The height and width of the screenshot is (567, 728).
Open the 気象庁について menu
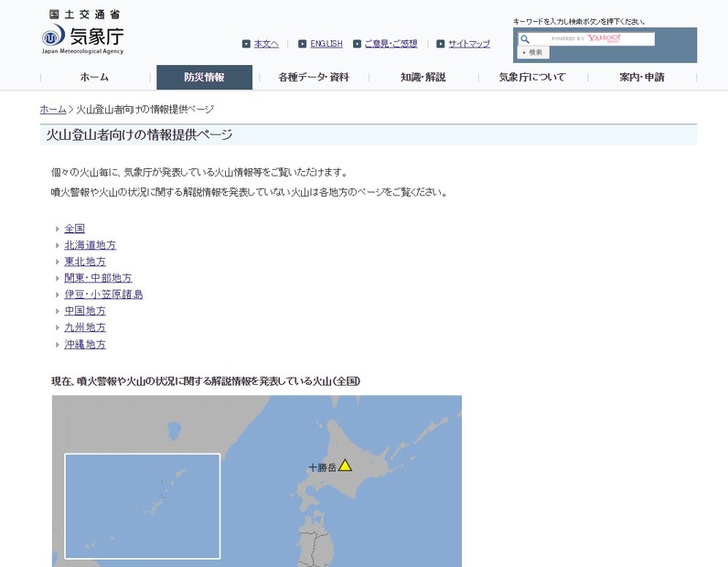click(531, 78)
